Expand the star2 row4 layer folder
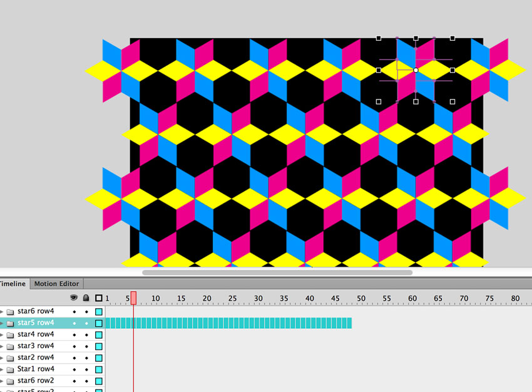The width and height of the screenshot is (532, 392). click(1, 358)
